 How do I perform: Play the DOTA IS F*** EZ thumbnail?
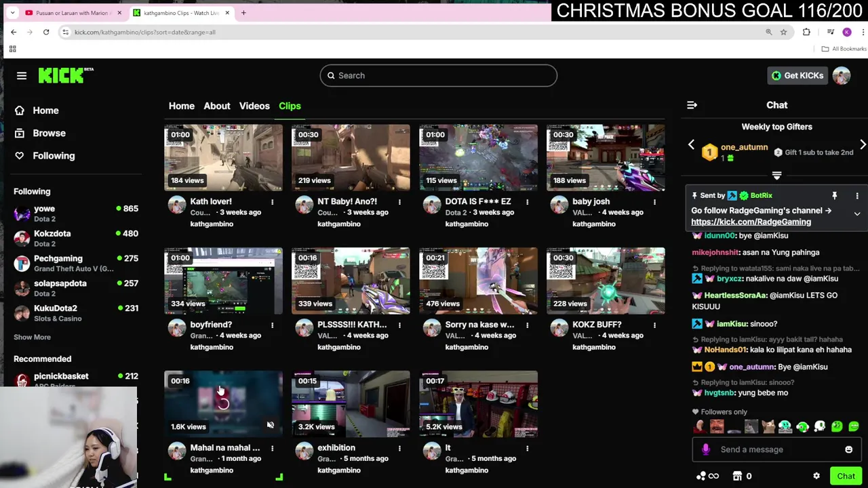point(478,158)
